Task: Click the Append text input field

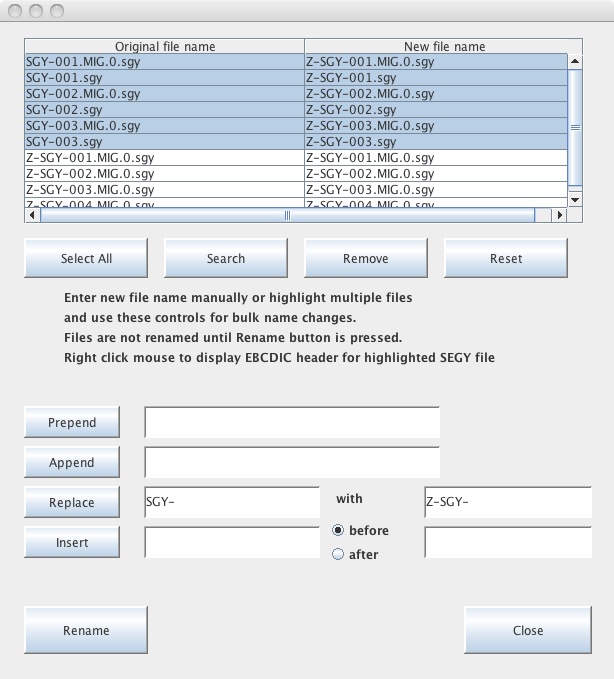Action: point(292,462)
